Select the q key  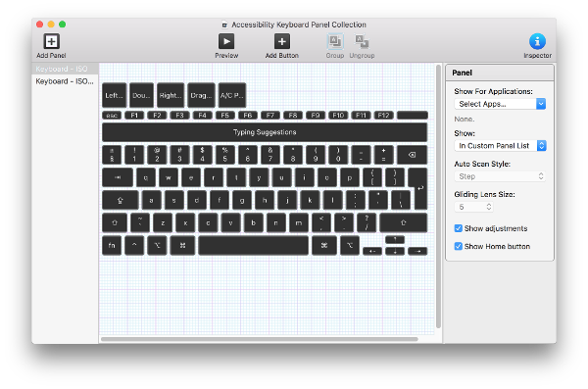146,177
